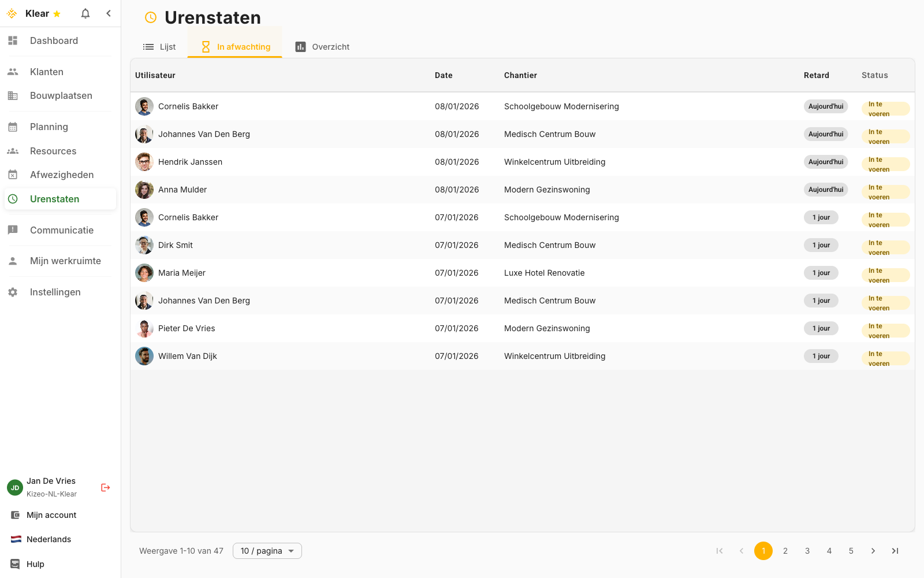Collapse the sidebar with the chevron arrow
The height and width of the screenshot is (578, 924).
[x=109, y=13]
